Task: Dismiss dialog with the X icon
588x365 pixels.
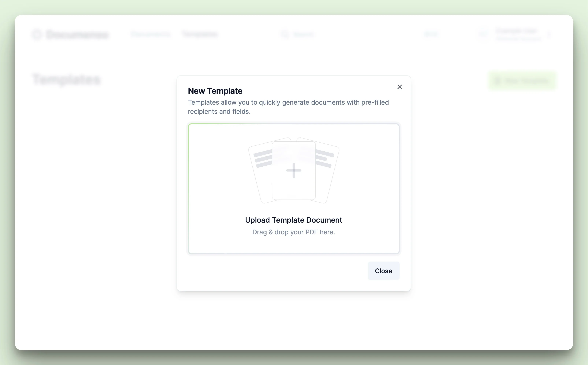Action: click(400, 87)
